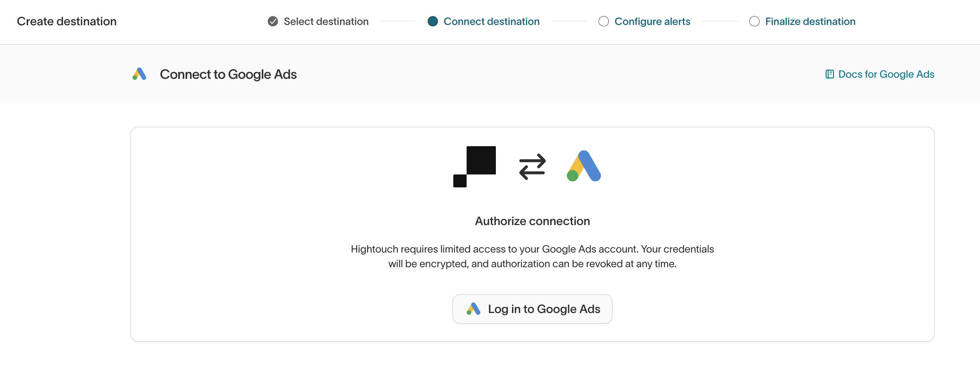Image resolution: width=980 pixels, height=368 pixels.
Task: Select the Connect destination step label
Action: (x=491, y=21)
